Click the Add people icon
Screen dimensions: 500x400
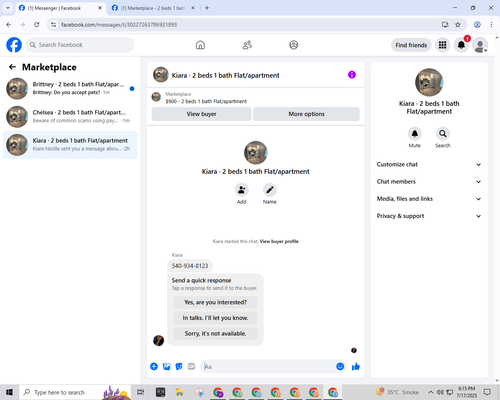click(x=242, y=190)
